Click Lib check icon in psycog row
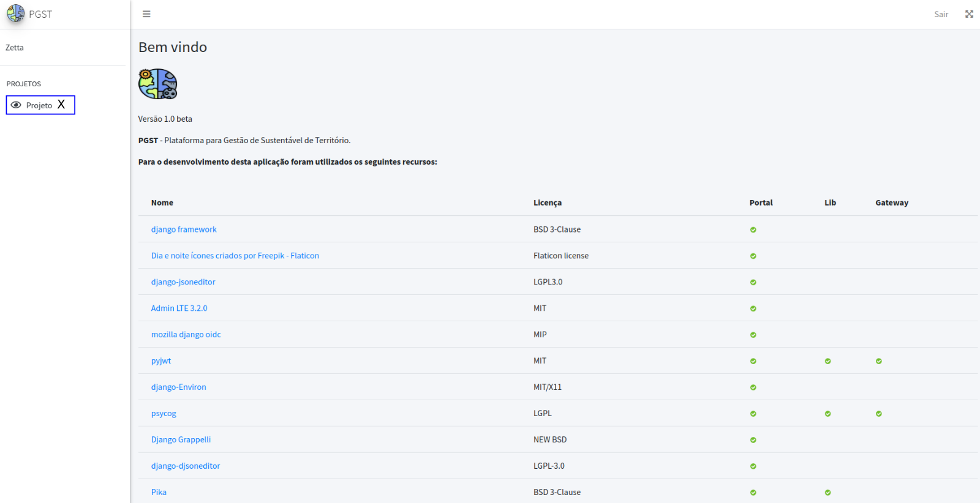 pos(827,414)
